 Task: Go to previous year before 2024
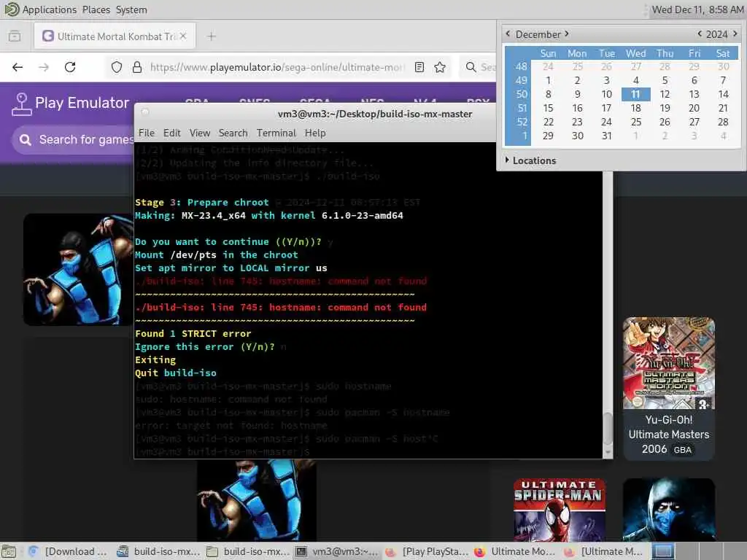pyautogui.click(x=700, y=34)
